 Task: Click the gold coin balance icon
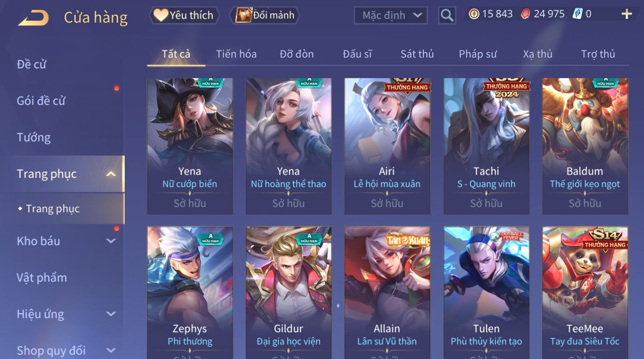474,14
